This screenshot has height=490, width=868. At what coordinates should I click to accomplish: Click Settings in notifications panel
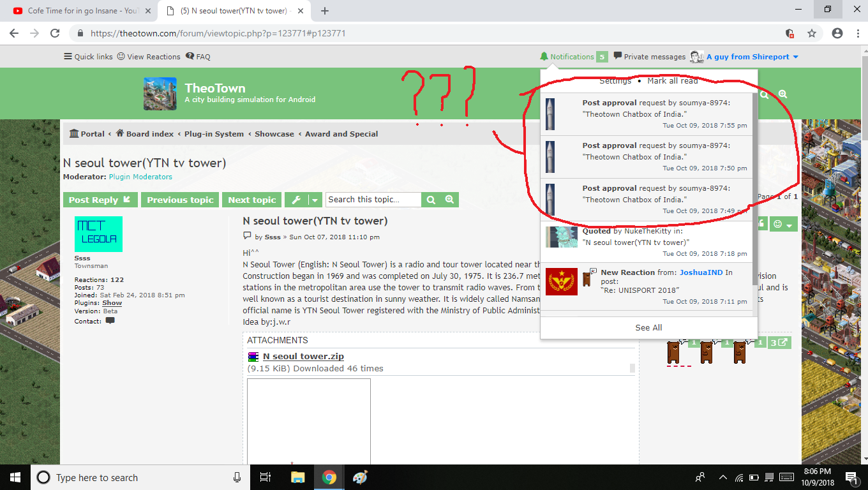pos(615,81)
